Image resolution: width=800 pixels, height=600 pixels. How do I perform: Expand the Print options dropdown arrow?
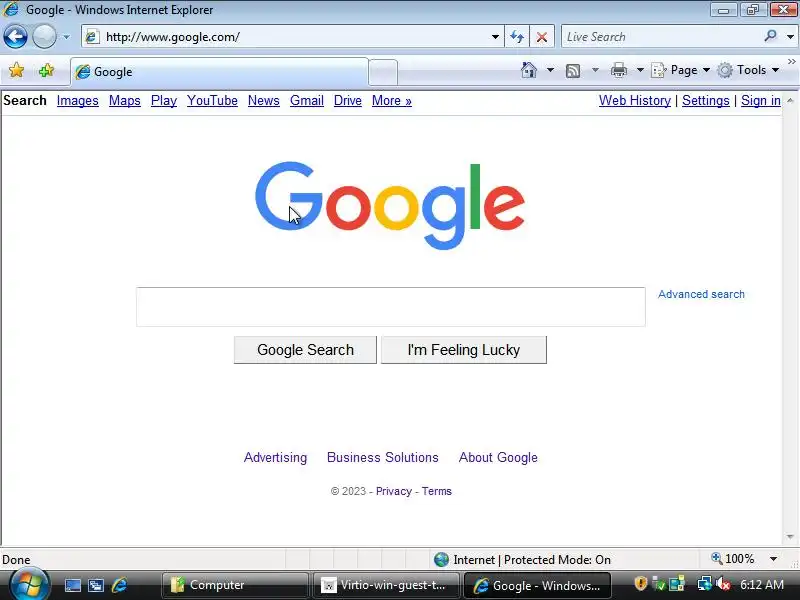pyautogui.click(x=640, y=70)
